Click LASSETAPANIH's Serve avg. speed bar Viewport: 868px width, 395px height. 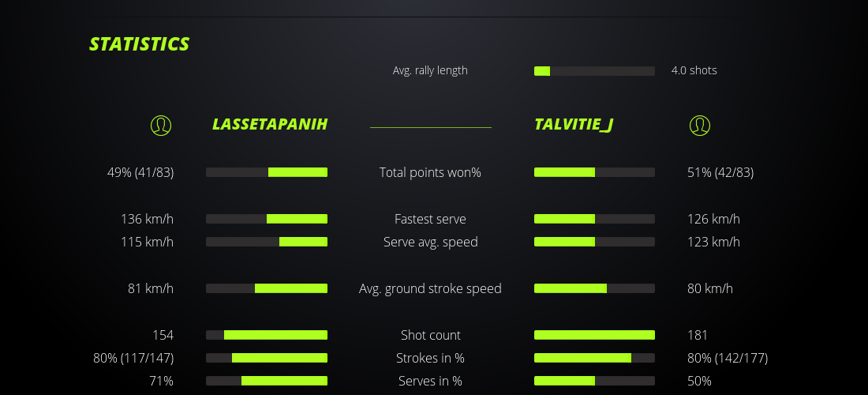267,242
